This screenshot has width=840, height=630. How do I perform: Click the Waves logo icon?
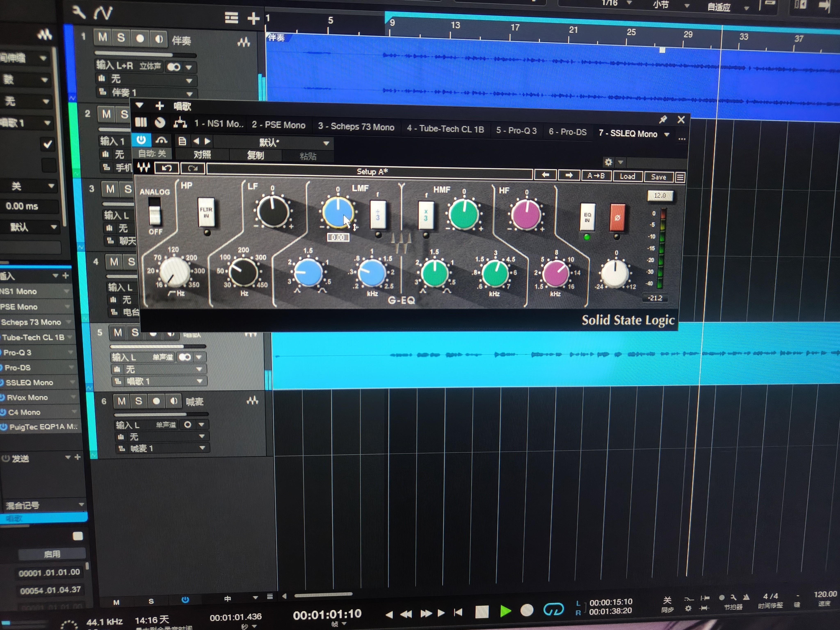pos(144,167)
